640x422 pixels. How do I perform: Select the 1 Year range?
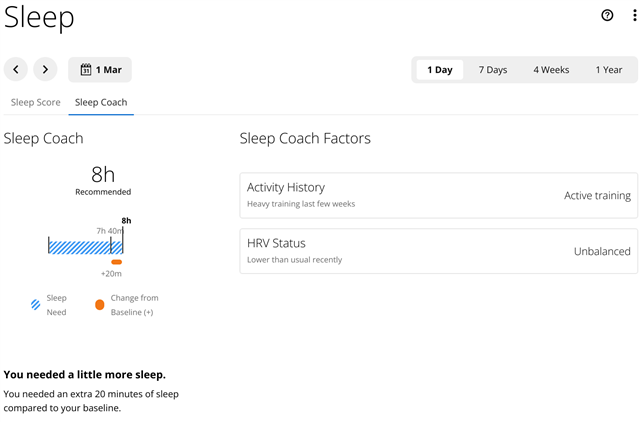tap(609, 70)
